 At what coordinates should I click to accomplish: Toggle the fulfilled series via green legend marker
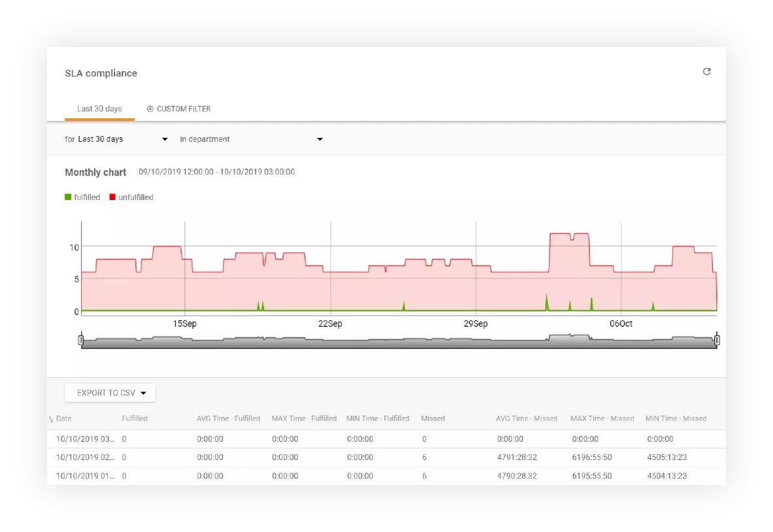pyautogui.click(x=68, y=197)
